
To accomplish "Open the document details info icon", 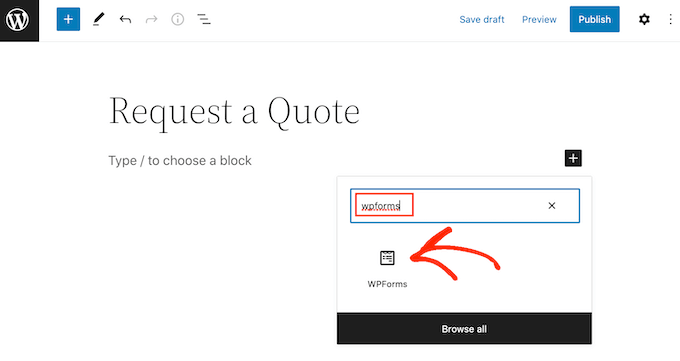I will pos(177,20).
